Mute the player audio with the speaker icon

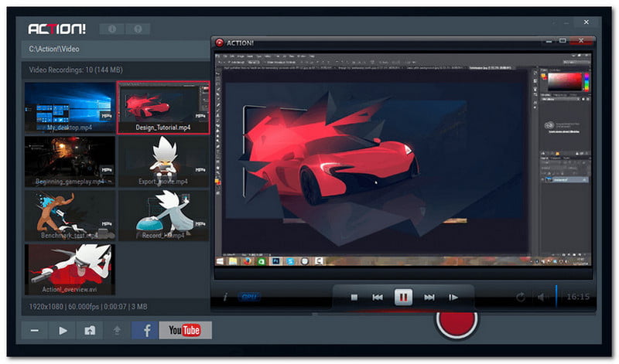point(542,298)
